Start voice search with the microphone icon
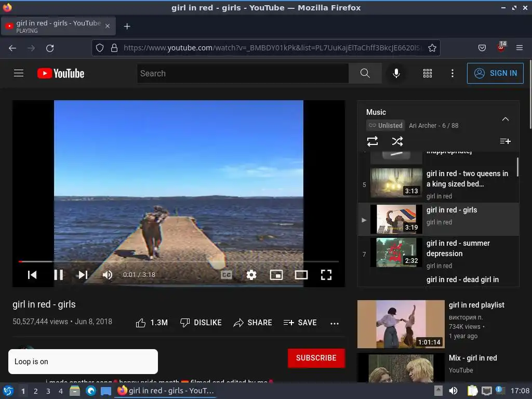532x399 pixels. [396, 73]
